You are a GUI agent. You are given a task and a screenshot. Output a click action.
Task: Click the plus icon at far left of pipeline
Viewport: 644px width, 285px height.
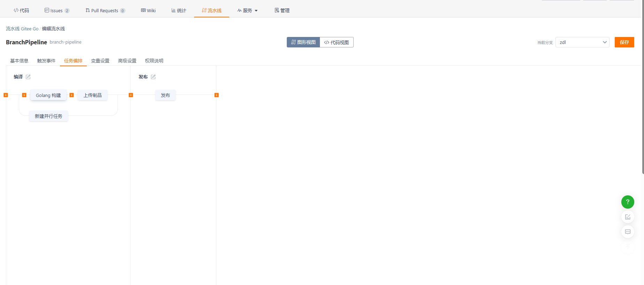[6, 95]
